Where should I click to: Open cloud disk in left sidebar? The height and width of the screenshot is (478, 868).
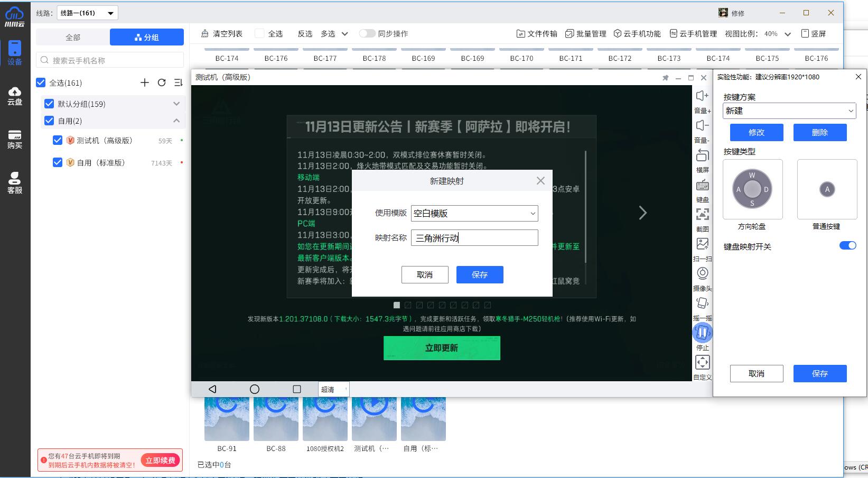pyautogui.click(x=15, y=96)
